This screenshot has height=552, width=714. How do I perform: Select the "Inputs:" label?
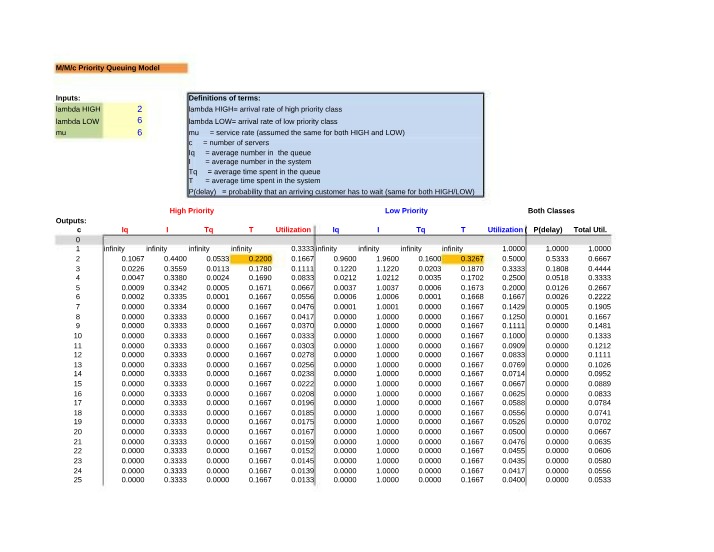68,98
